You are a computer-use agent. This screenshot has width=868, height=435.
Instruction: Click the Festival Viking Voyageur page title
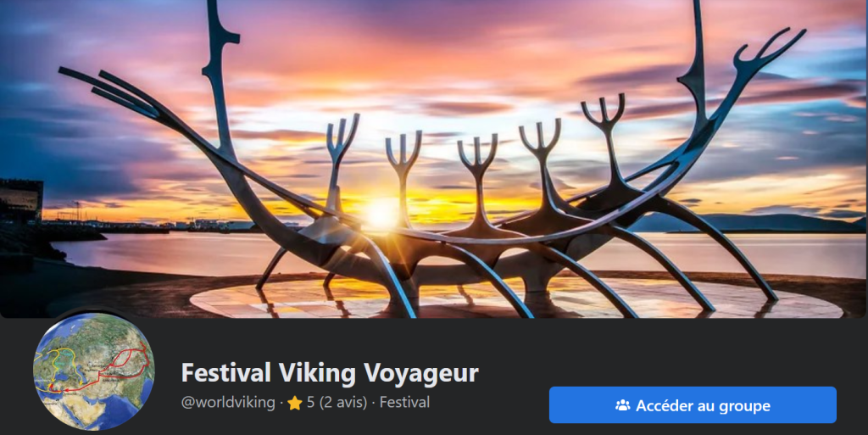330,372
